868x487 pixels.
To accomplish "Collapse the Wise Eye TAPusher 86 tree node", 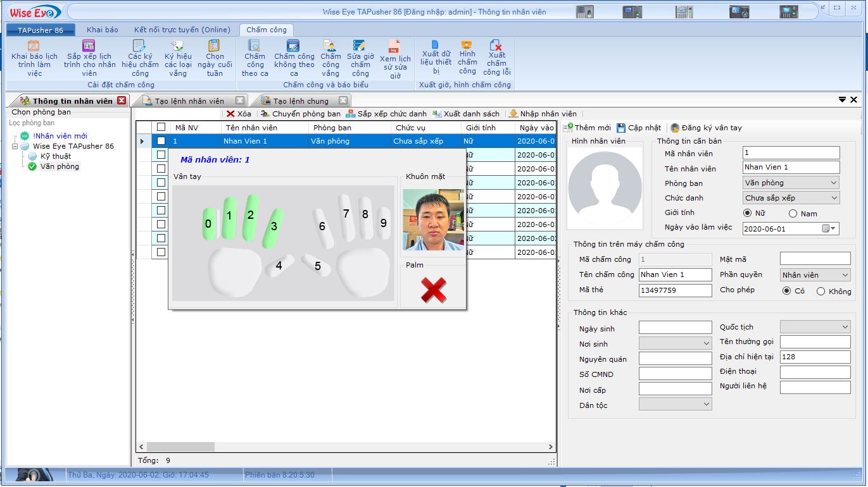I will click(x=15, y=146).
